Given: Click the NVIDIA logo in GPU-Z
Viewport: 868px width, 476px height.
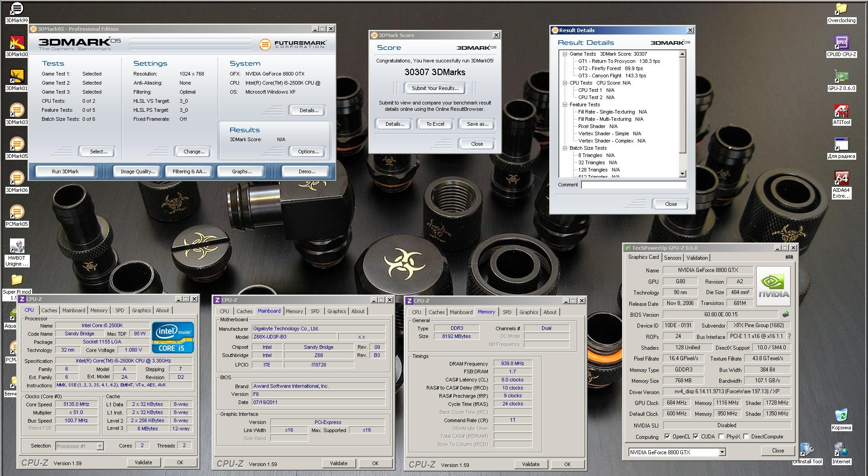Looking at the screenshot, I should coord(774,286).
